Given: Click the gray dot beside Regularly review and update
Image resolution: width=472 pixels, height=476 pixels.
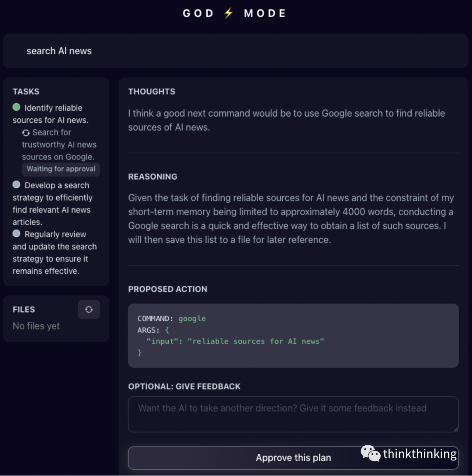Looking at the screenshot, I should tap(17, 234).
